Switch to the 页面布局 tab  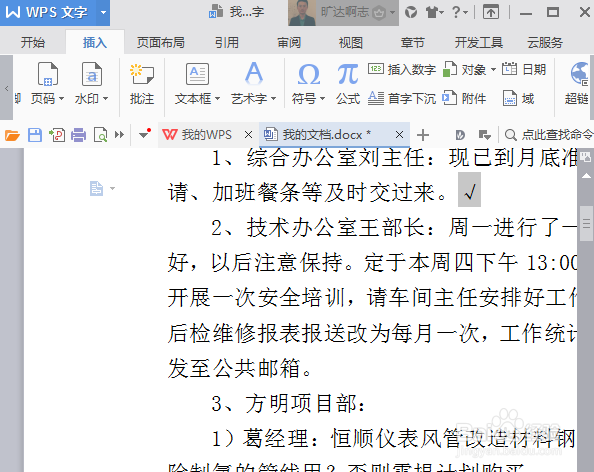pos(161,42)
